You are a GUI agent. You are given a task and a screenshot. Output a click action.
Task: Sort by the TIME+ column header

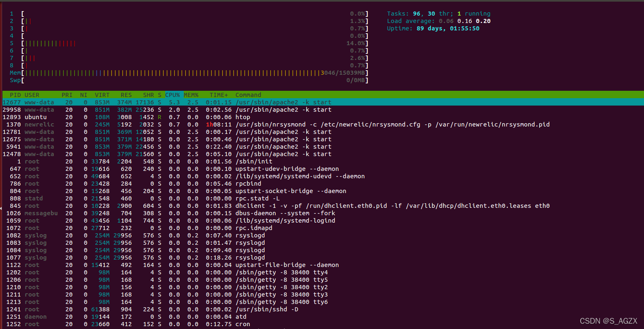point(219,95)
